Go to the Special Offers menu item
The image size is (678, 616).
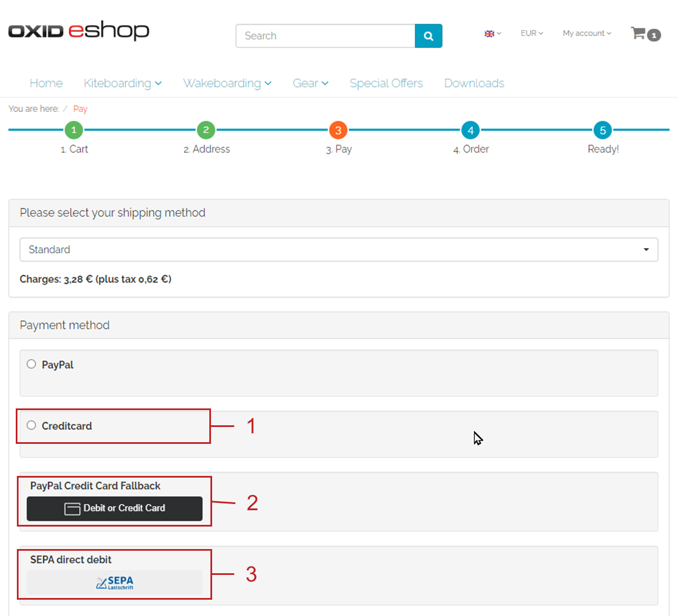(x=386, y=83)
